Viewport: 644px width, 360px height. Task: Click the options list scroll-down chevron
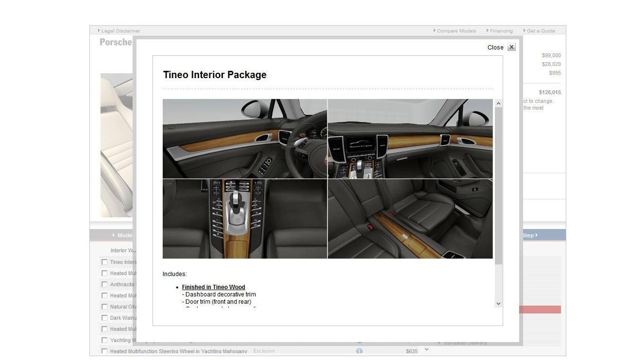coord(426,349)
